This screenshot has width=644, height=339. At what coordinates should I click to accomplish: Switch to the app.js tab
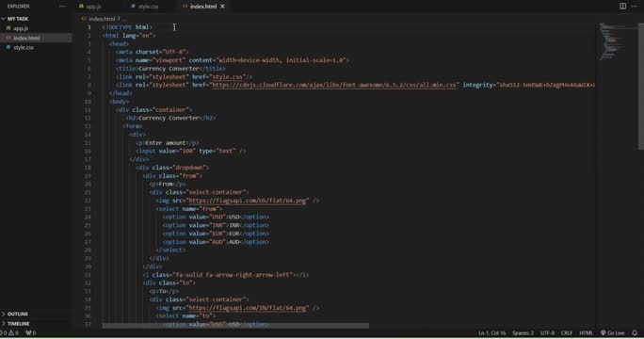click(90, 7)
